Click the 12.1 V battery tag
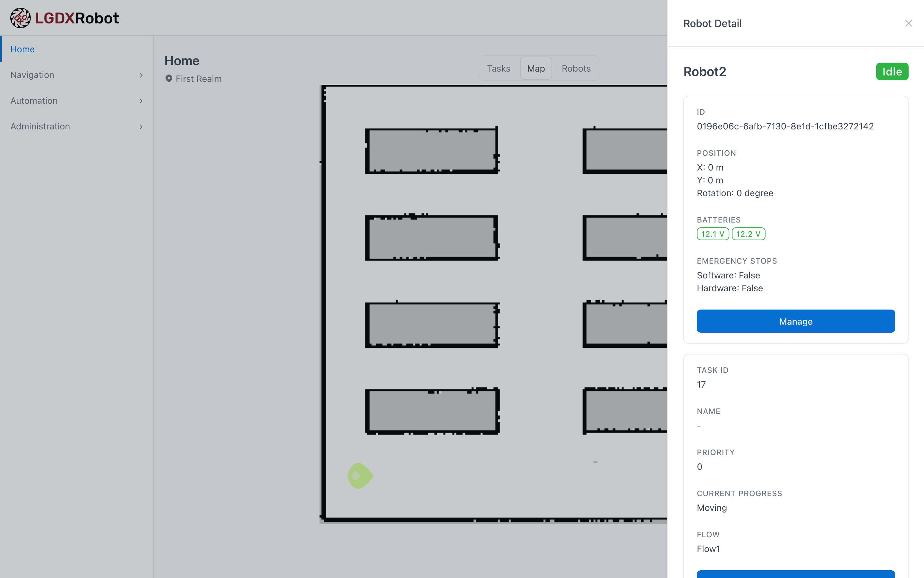The width and height of the screenshot is (924, 578). [713, 234]
